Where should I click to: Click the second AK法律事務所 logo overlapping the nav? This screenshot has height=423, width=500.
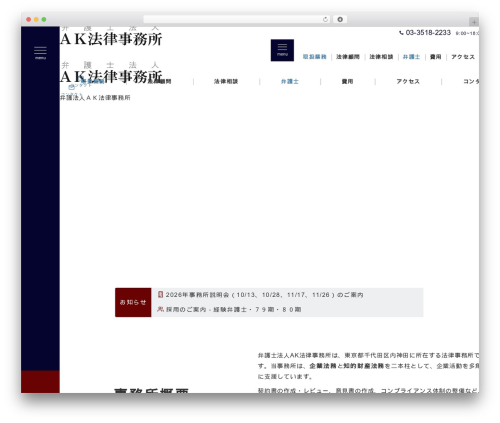click(x=111, y=73)
